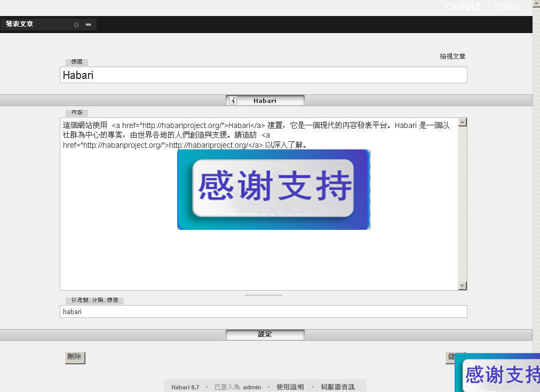Click the admin user link in footer

click(x=252, y=387)
